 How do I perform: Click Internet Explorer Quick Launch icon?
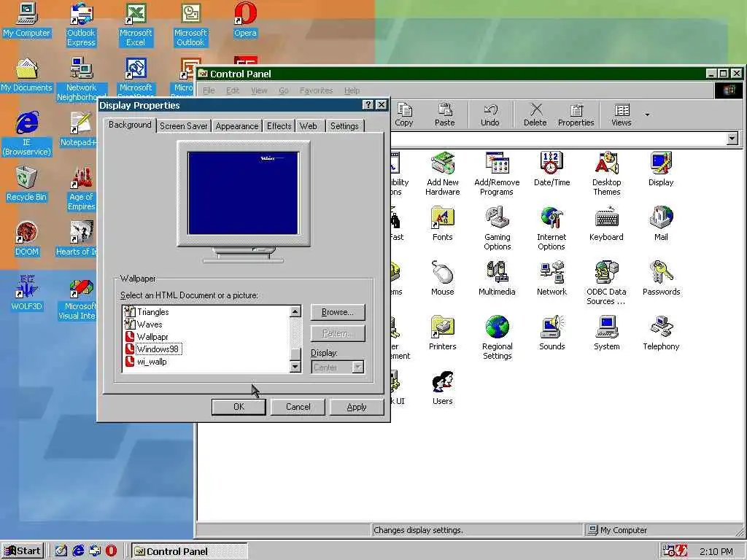click(78, 551)
